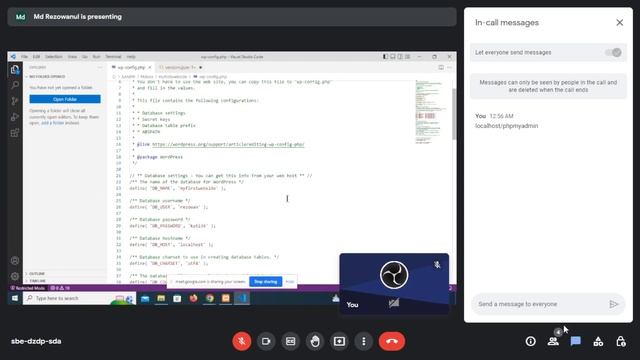
Task: Collapse the NO FOLDER OPENED section
Action: [x=46, y=76]
